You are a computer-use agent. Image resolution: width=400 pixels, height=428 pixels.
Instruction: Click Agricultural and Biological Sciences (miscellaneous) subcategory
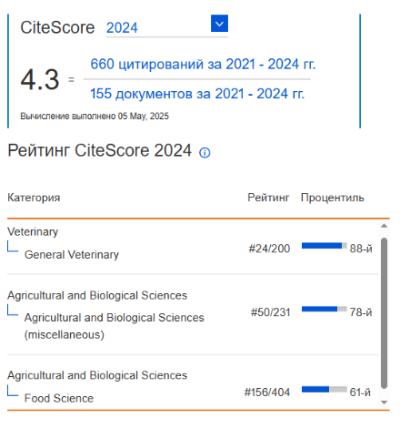tap(114, 326)
